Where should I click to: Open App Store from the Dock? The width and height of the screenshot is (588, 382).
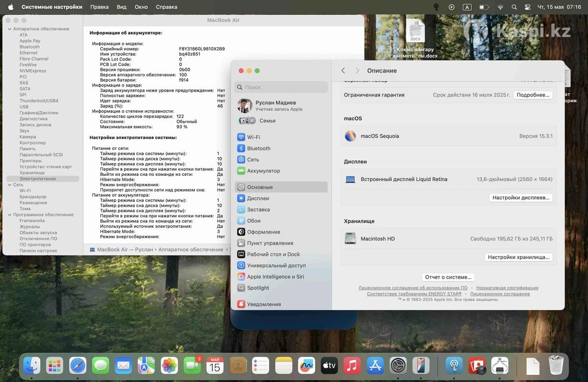tap(375, 365)
